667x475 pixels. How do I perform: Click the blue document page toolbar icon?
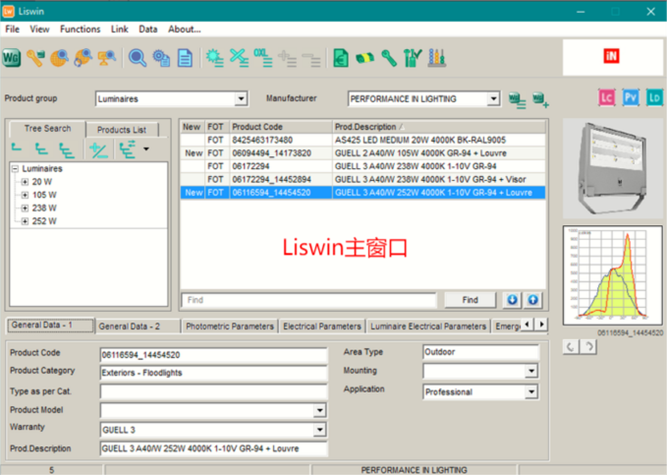click(x=185, y=57)
